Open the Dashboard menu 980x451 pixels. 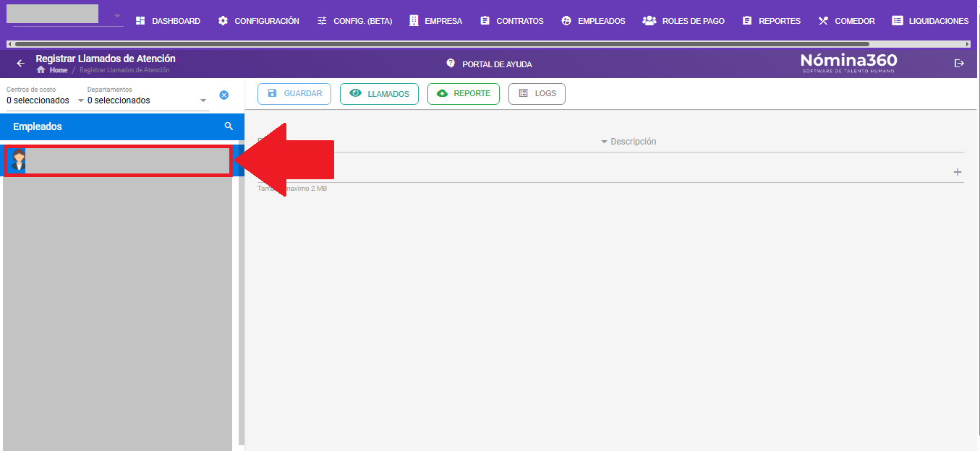coord(168,21)
